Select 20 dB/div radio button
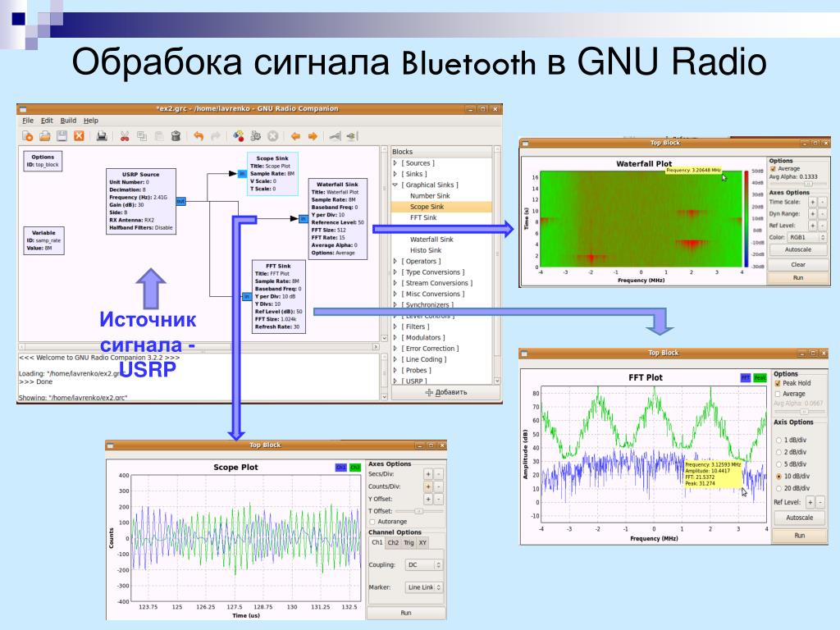The height and width of the screenshot is (630, 840). click(x=778, y=489)
